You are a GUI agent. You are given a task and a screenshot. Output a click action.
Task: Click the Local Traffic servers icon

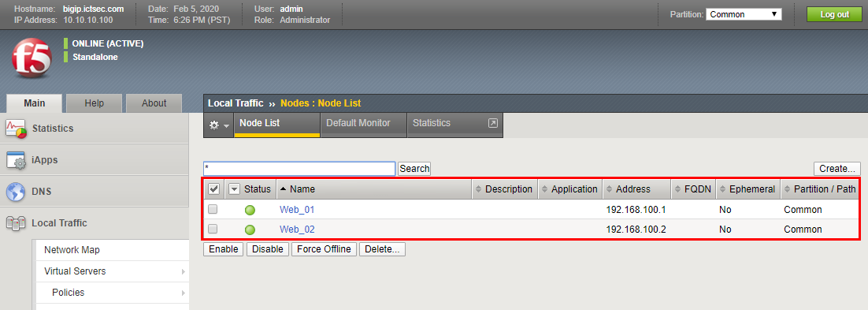pyautogui.click(x=16, y=223)
